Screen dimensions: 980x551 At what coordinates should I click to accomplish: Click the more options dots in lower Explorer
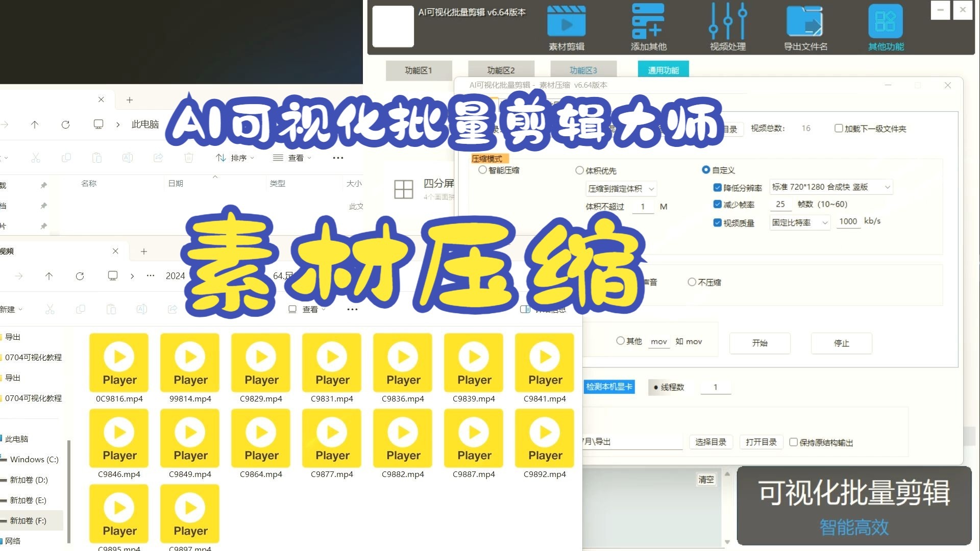point(352,309)
